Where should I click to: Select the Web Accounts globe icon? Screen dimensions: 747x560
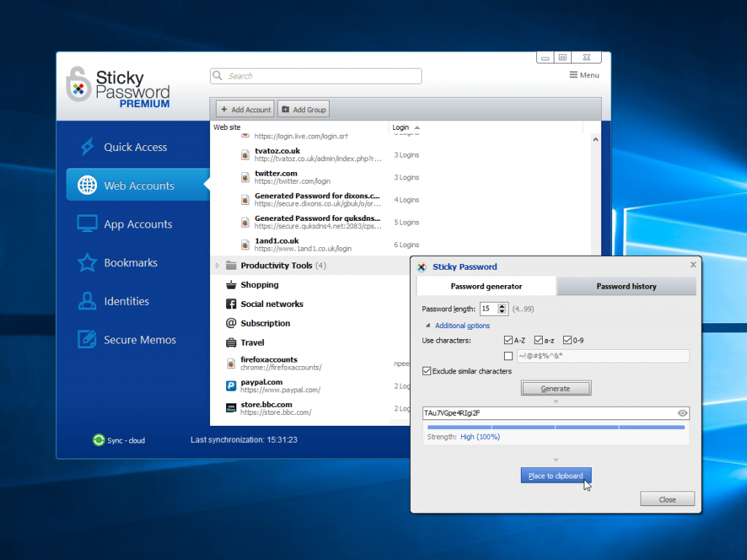coord(88,185)
